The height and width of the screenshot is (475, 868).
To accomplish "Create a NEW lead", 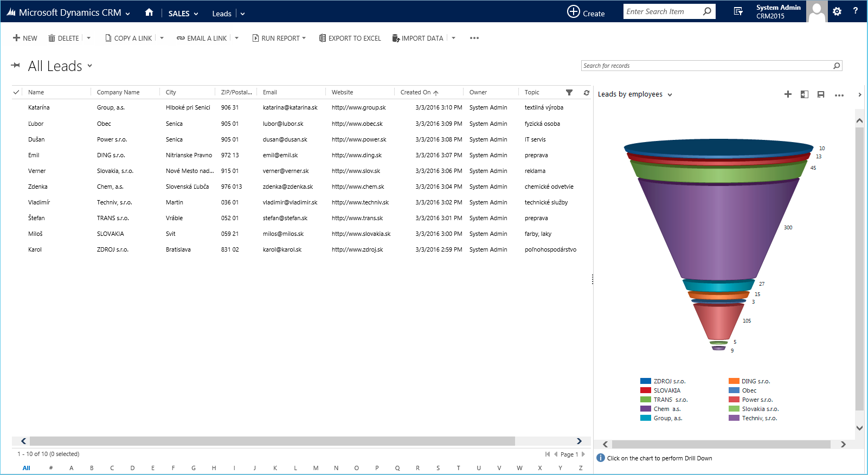I will point(25,38).
